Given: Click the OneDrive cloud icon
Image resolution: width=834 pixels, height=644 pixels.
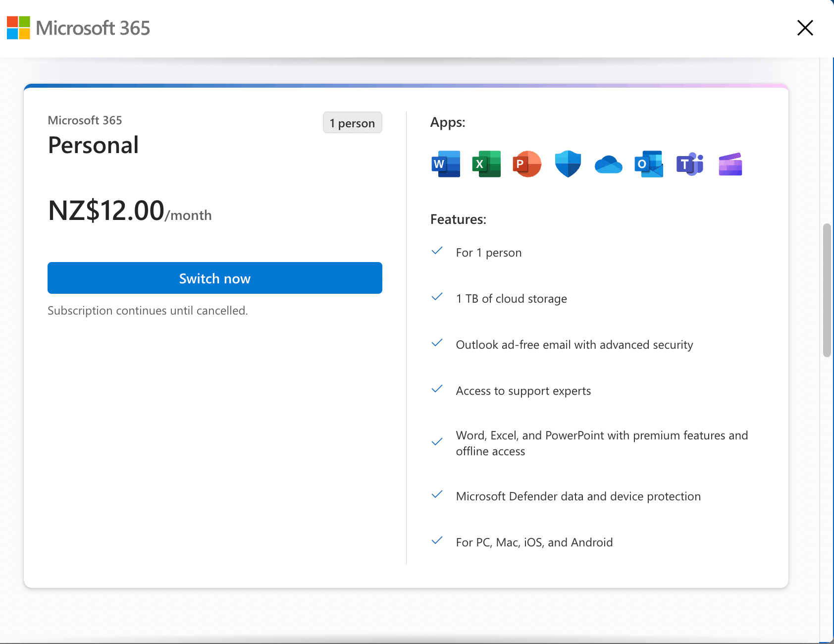Looking at the screenshot, I should pos(608,164).
